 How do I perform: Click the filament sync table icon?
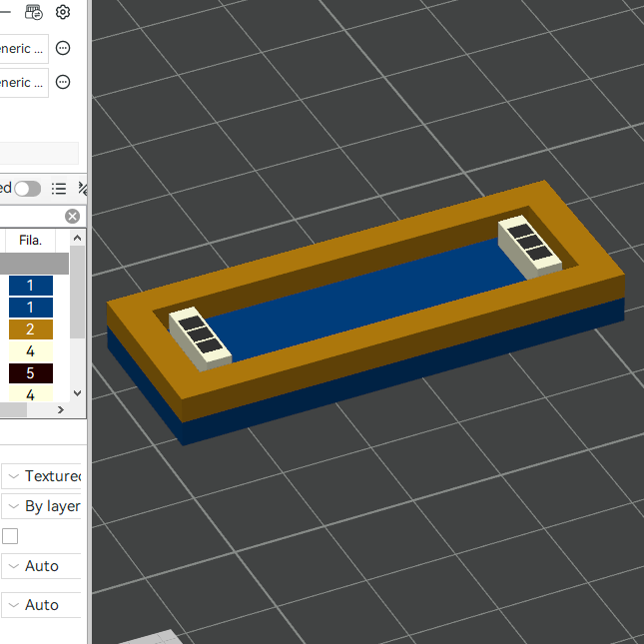34,12
